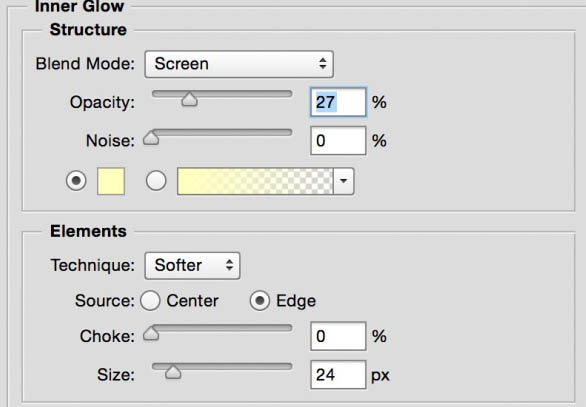This screenshot has height=407, width=586.
Task: Click the Noise slider handle
Action: [151, 138]
